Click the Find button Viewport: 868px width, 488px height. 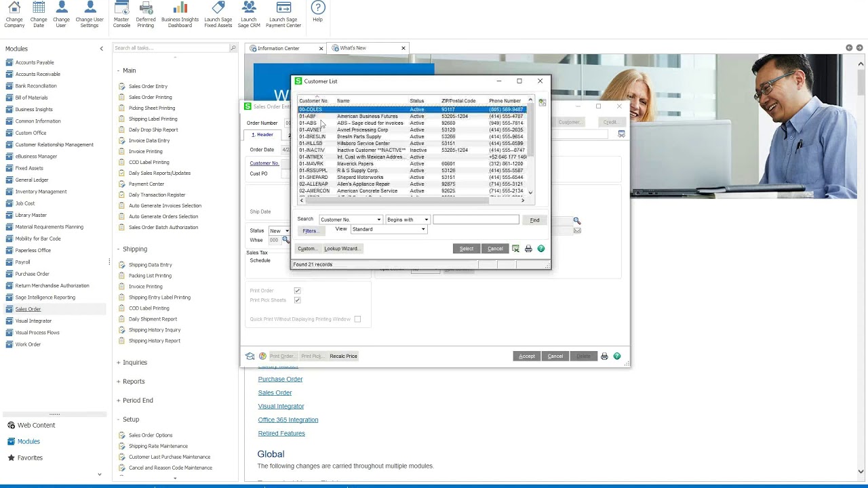[534, 220]
